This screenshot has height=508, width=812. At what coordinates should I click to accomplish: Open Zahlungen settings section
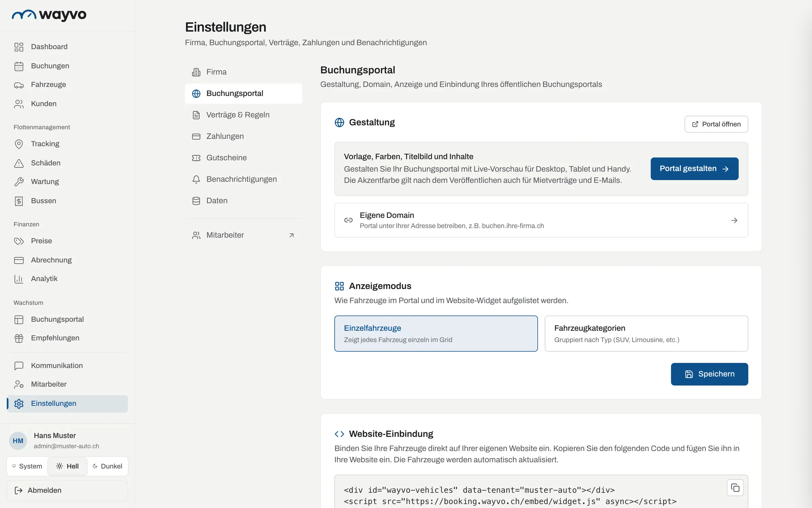(243, 136)
